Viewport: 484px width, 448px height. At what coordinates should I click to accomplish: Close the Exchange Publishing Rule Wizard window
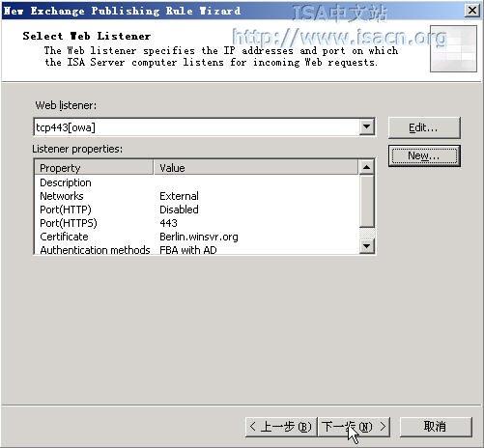(472, 11)
